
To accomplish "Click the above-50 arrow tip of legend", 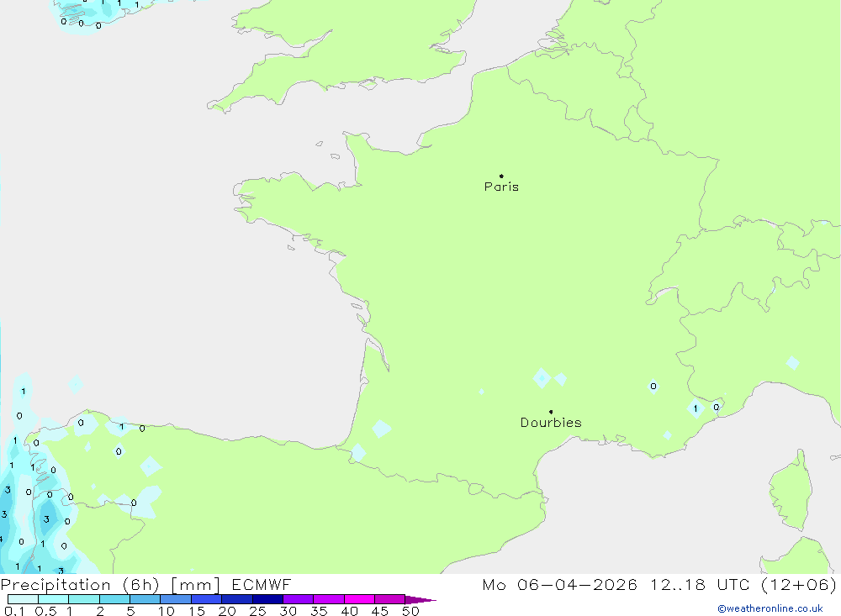I will click(421, 600).
